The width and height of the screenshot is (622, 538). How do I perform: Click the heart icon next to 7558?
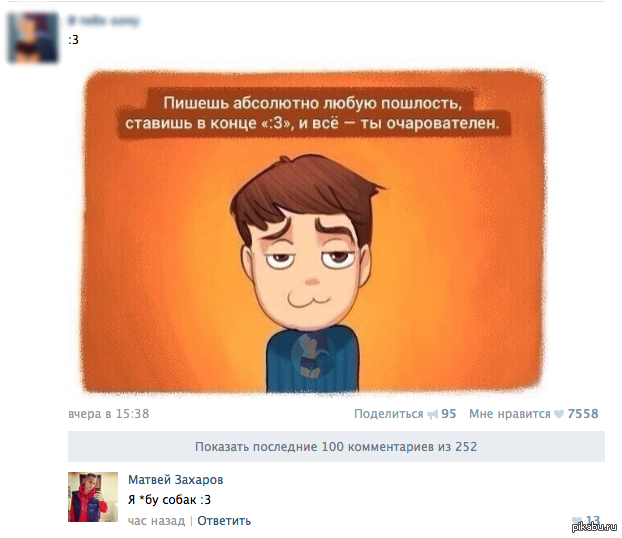point(559,414)
